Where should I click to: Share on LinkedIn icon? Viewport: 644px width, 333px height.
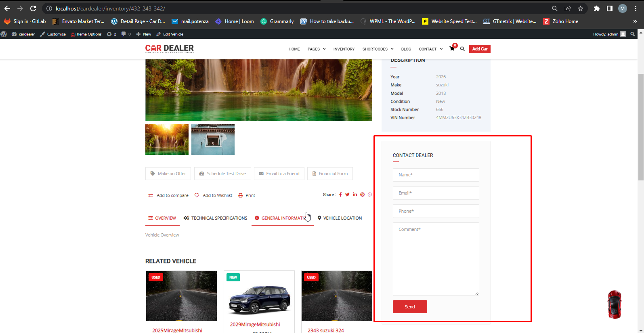(355, 195)
